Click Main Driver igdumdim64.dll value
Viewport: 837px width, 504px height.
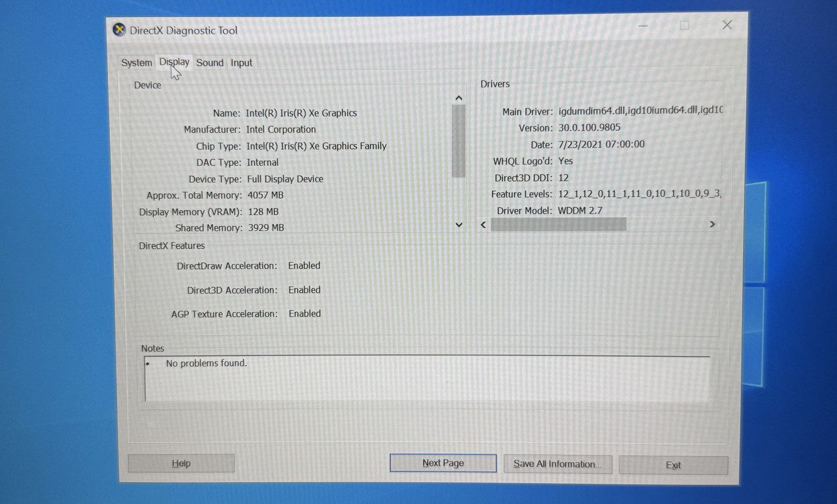tap(641, 111)
